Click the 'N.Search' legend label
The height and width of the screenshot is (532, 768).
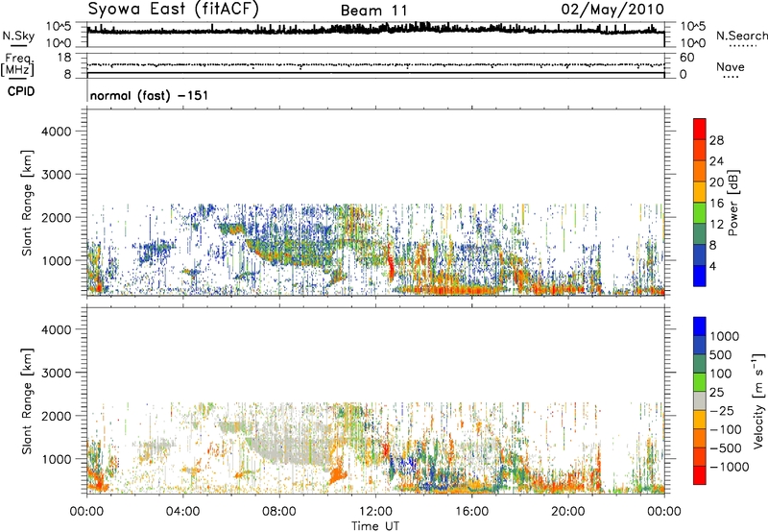[741, 36]
